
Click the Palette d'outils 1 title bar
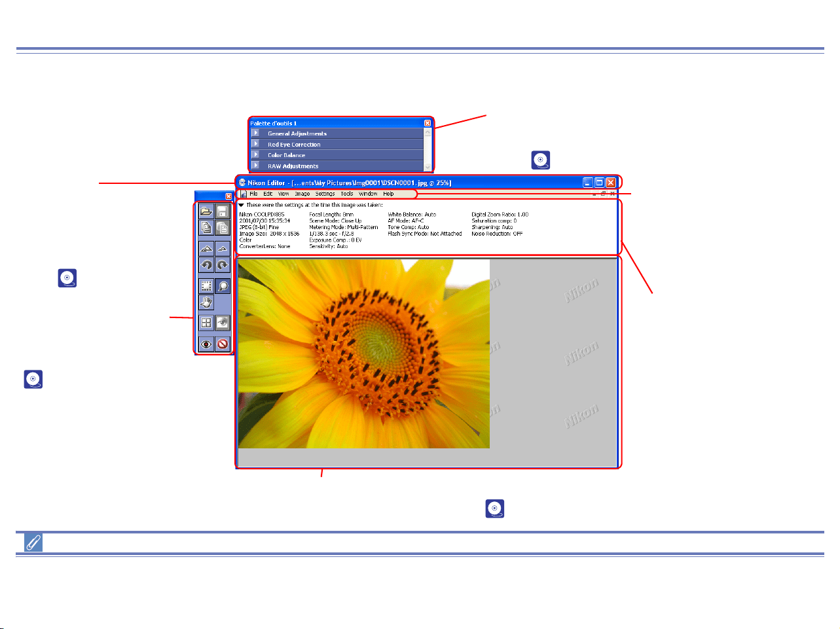(340, 123)
